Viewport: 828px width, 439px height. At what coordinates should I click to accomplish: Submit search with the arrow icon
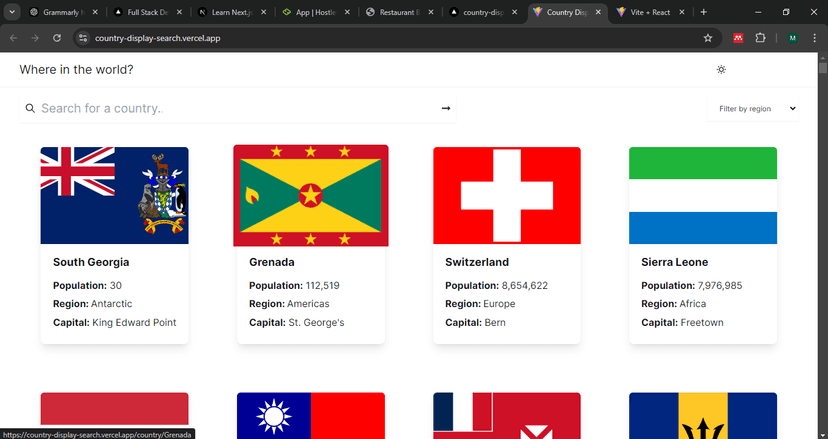[x=446, y=108]
